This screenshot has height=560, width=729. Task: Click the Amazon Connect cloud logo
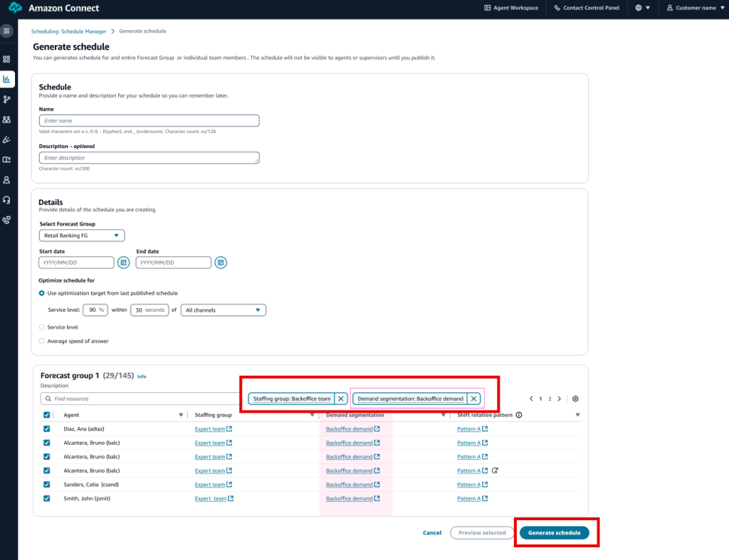coord(16,8)
